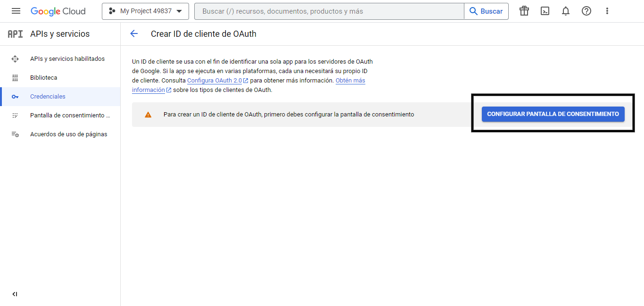Click Configurar pantalla de consentimiento button

(x=553, y=114)
